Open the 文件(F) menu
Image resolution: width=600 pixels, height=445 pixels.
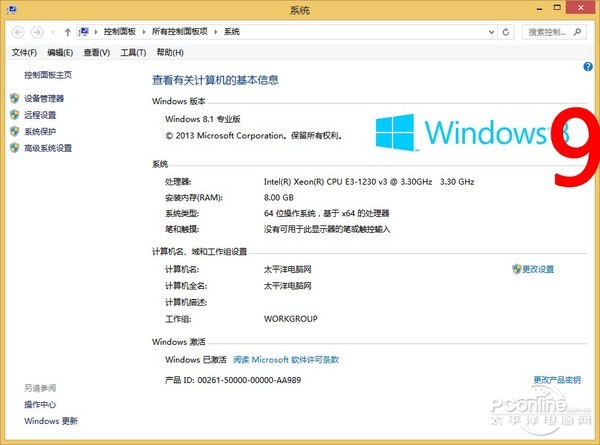click(24, 52)
